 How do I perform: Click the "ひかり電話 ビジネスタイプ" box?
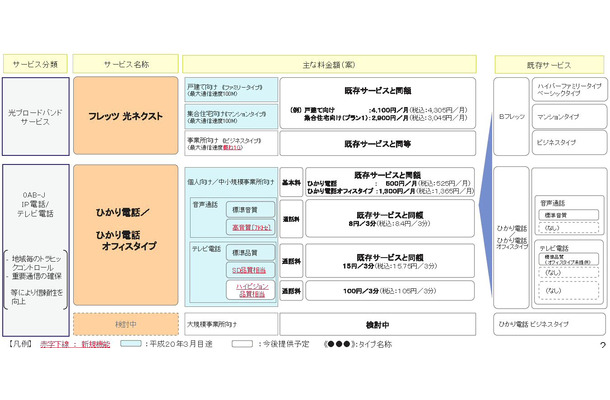(x=549, y=324)
